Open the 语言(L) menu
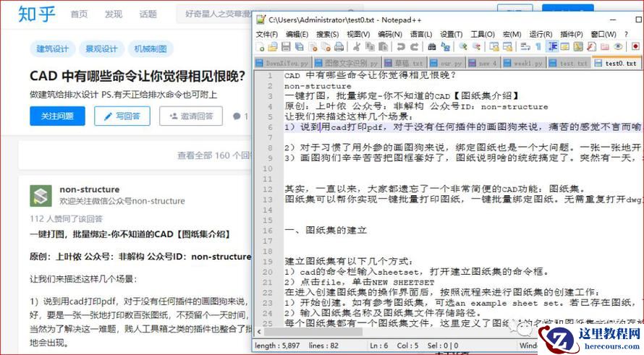 click(421, 34)
